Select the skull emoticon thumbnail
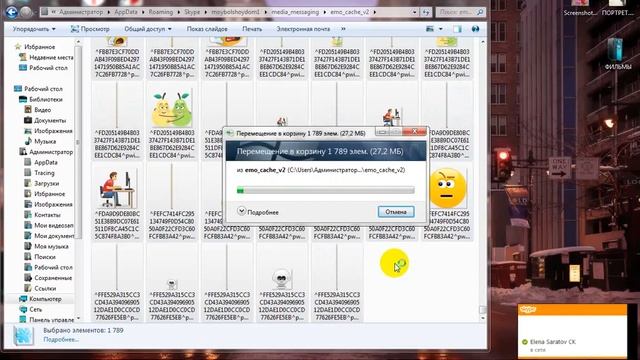Viewport: 640px width, 360px height. point(281,278)
